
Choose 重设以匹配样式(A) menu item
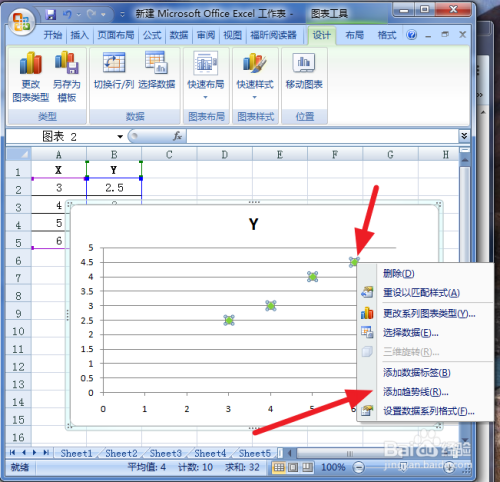point(425,293)
